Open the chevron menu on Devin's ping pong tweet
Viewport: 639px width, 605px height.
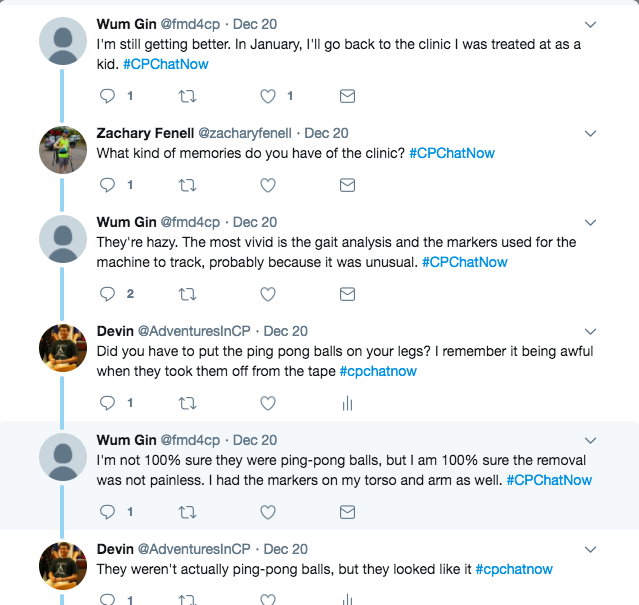590,331
